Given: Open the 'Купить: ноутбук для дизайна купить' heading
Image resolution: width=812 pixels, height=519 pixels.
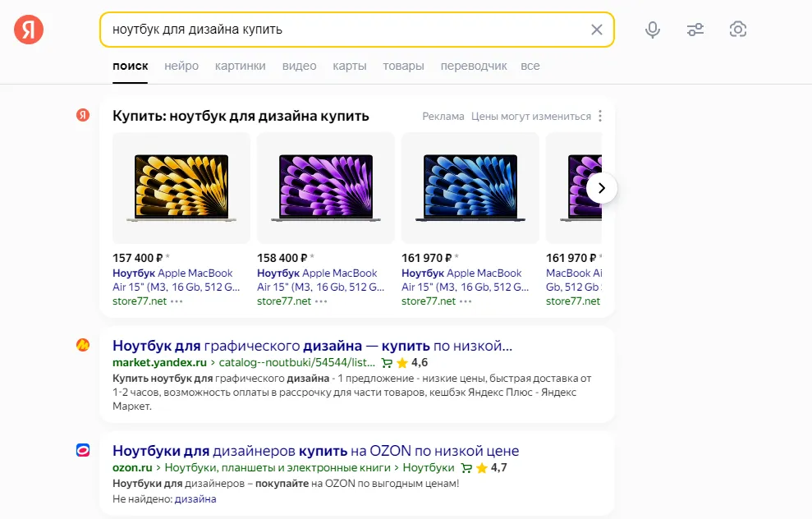Looking at the screenshot, I should (241, 116).
